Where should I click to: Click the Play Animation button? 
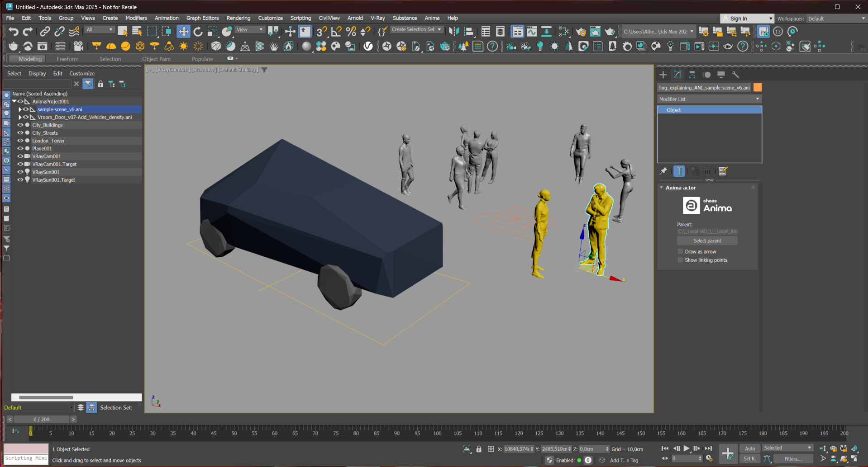pos(687,448)
